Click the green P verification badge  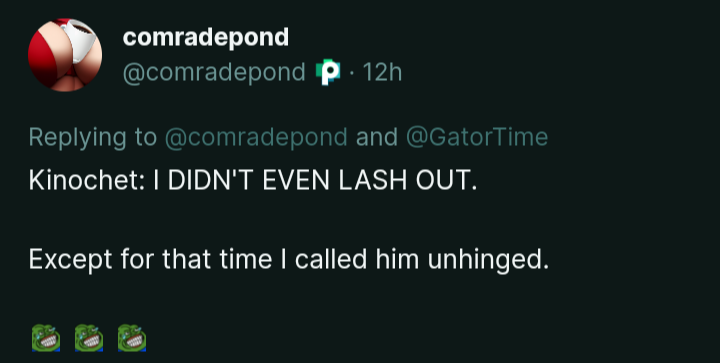(x=328, y=73)
